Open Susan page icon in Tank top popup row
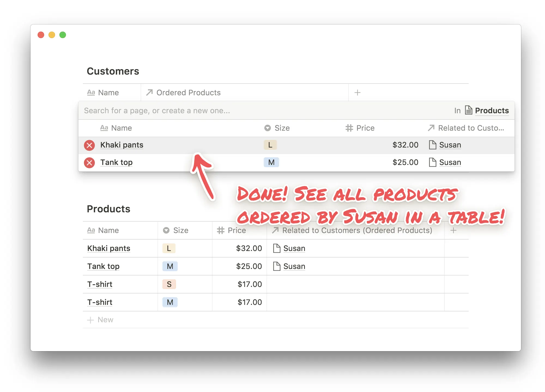This screenshot has width=545, height=392. pos(432,162)
